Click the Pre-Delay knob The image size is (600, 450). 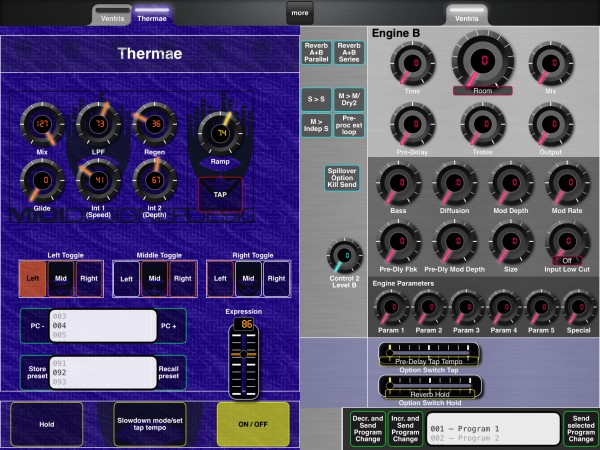(x=412, y=124)
